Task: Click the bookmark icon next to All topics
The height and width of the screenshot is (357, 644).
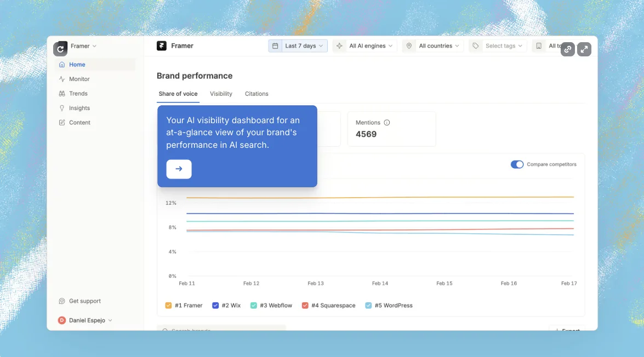Action: tap(539, 46)
